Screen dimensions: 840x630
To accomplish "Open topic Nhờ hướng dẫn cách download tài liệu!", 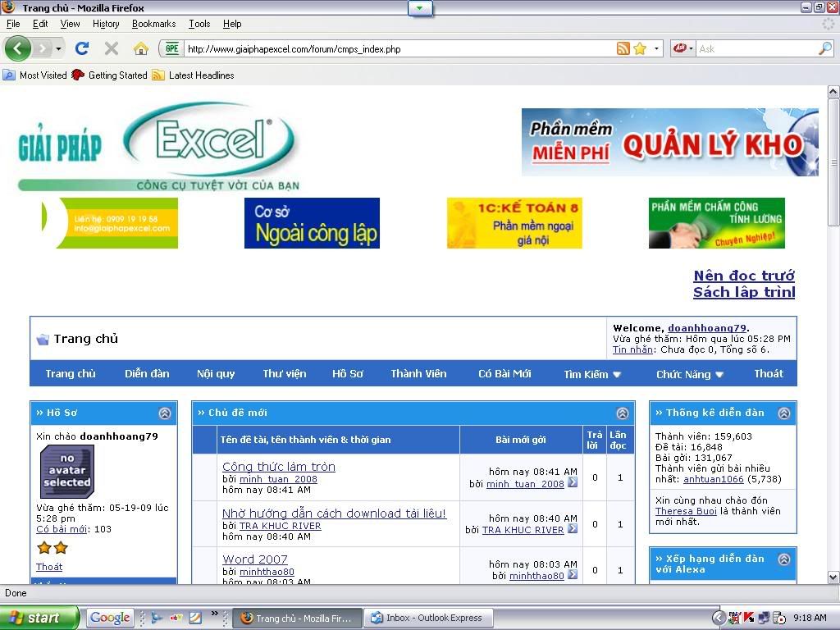I will click(x=335, y=514).
